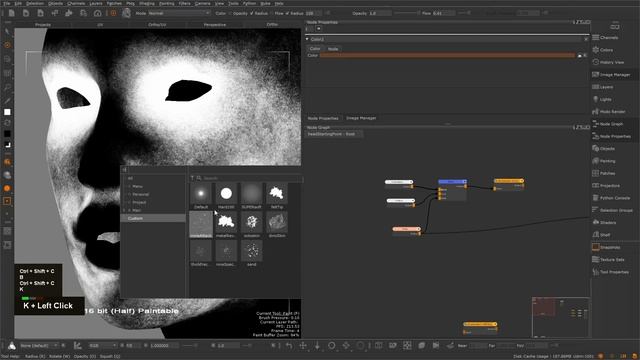
Task: Switch to the Perspective view tab
Action: (x=215, y=24)
